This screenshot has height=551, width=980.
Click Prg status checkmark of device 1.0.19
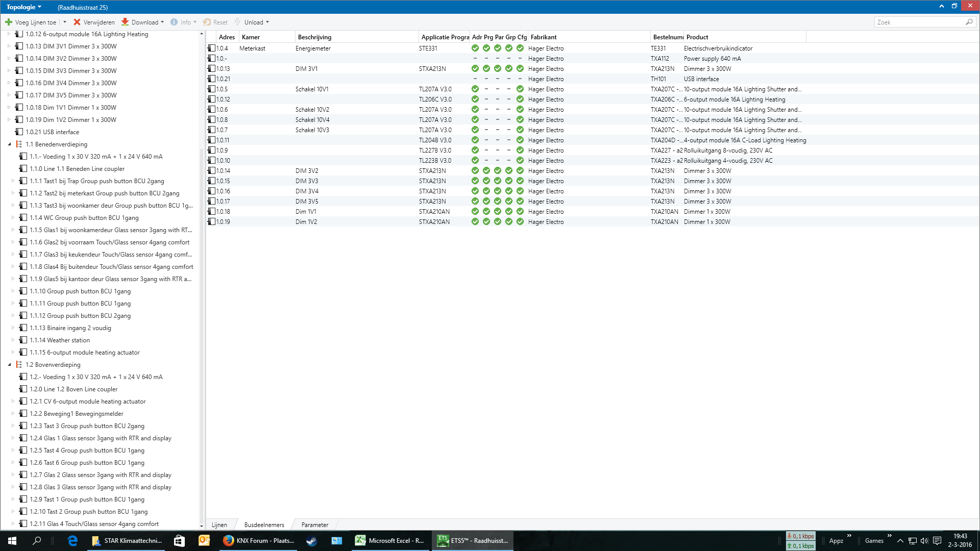point(486,221)
